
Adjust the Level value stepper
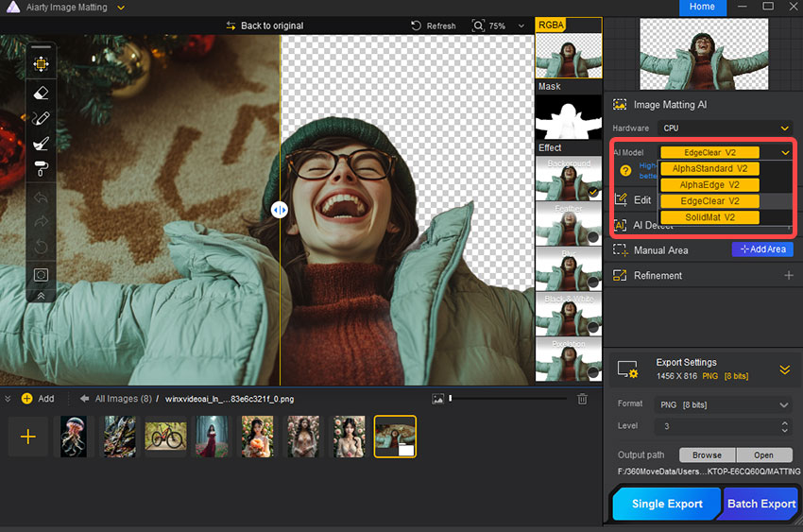tap(784, 426)
